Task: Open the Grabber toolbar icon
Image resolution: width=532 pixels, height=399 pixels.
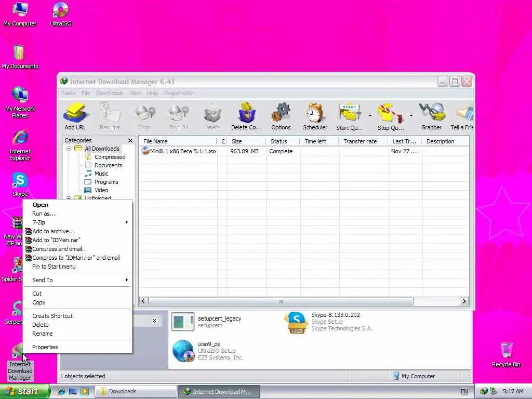Action: [432, 116]
